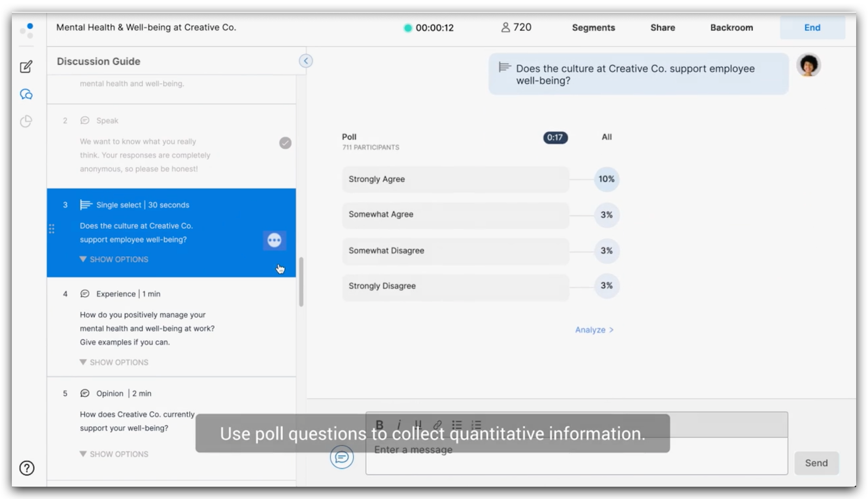Click the 10% result badge
868x499 pixels.
pyautogui.click(x=607, y=179)
